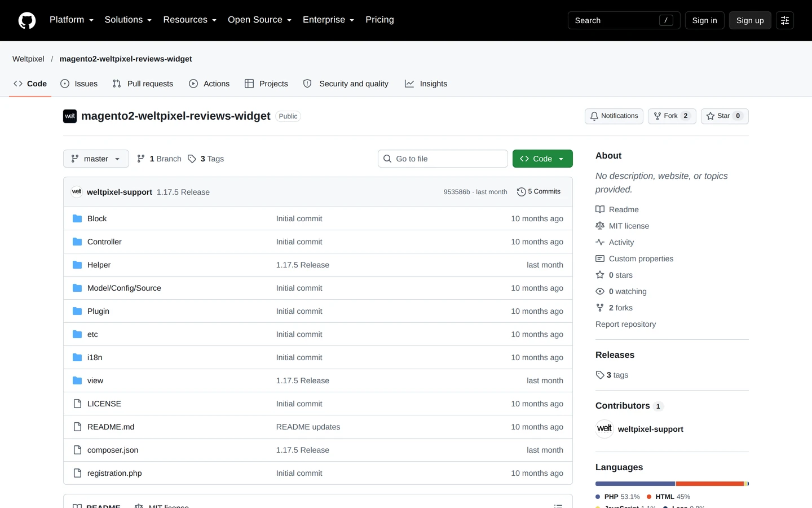The image size is (812, 508).
Task: Click the Weltpixel repository avatar icon
Action: point(70,116)
